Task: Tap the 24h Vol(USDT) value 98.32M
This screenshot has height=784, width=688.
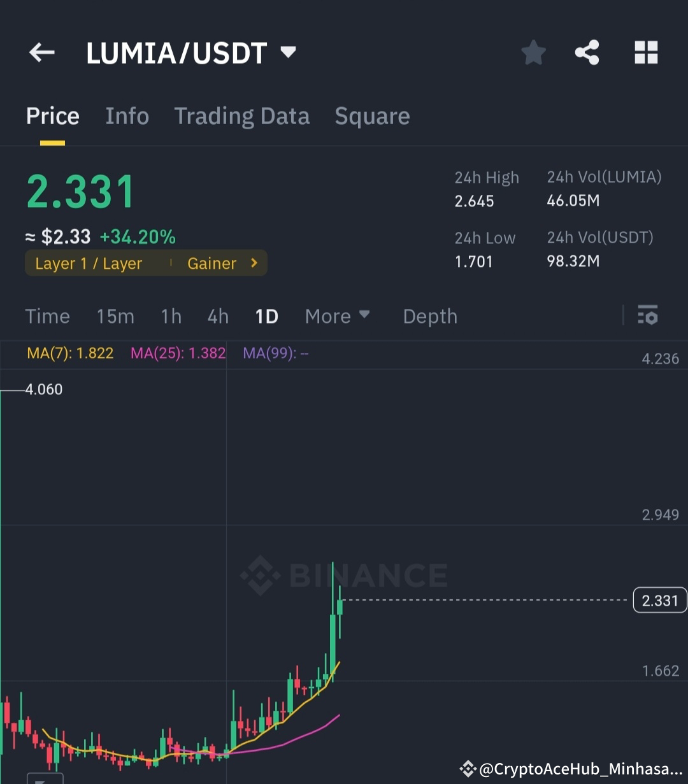Action: click(573, 260)
